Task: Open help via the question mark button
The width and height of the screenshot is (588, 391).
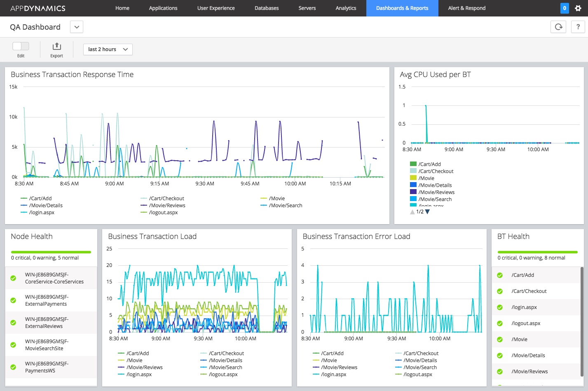Action: click(x=578, y=27)
